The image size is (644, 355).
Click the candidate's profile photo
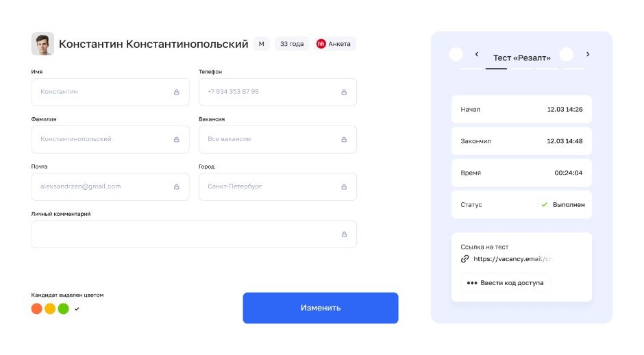pos(42,44)
